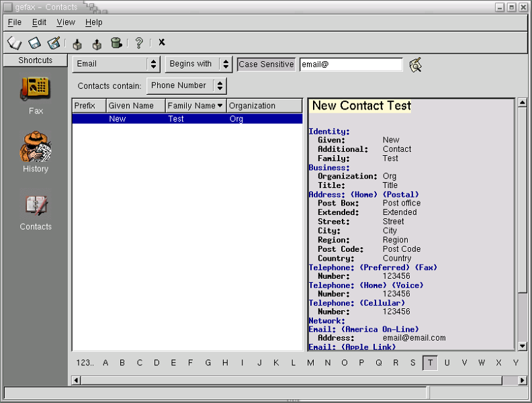532x403 pixels.
Task: Open the File menu
Action: [15, 22]
